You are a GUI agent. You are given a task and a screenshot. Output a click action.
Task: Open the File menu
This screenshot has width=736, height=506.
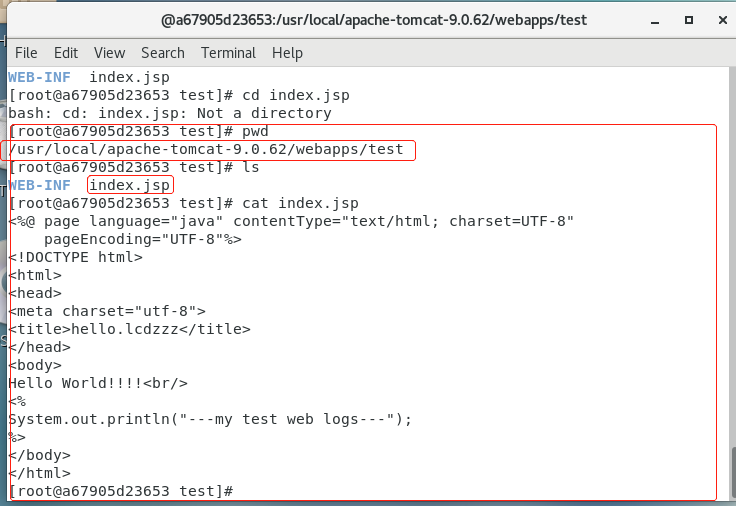tap(26, 53)
